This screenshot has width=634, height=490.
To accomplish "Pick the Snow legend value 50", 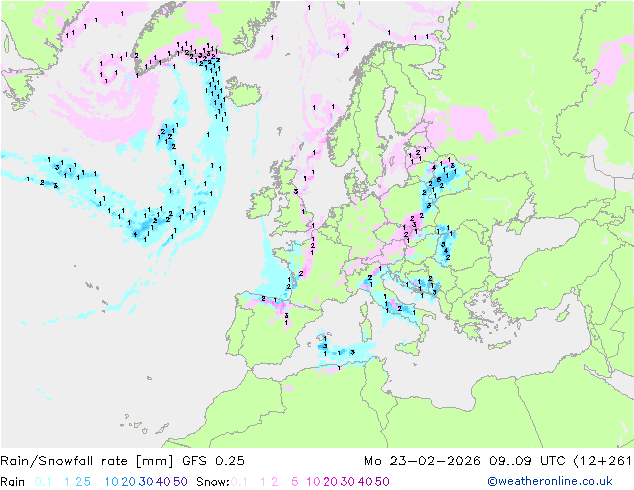I will point(382,482).
